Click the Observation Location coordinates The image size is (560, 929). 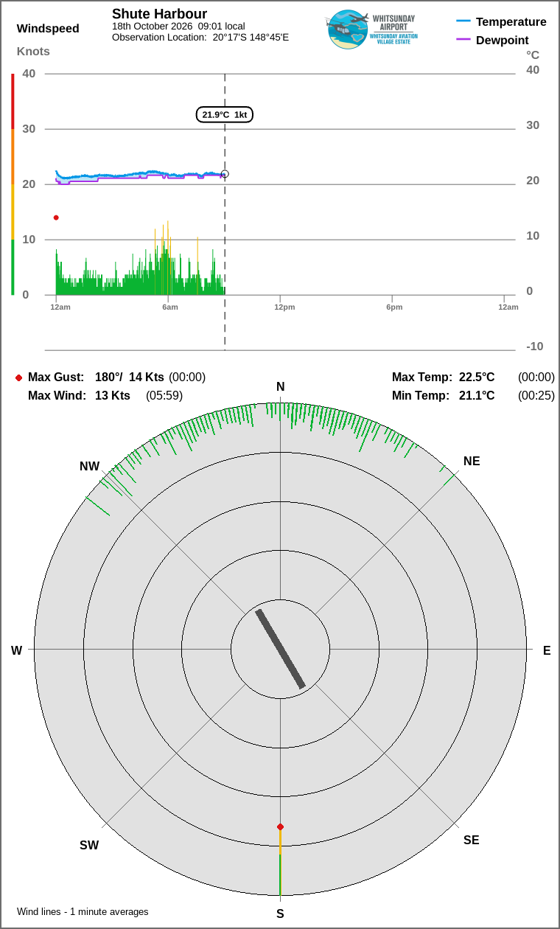tap(251, 37)
